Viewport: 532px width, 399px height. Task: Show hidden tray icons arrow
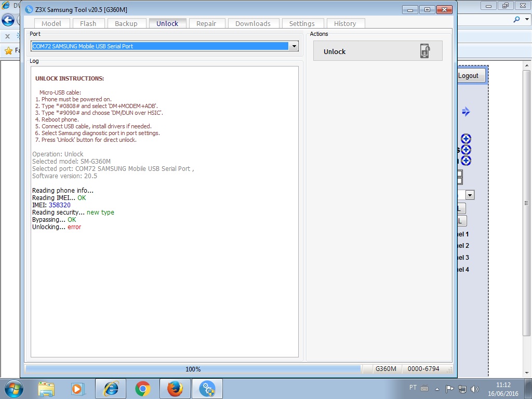tap(437, 389)
